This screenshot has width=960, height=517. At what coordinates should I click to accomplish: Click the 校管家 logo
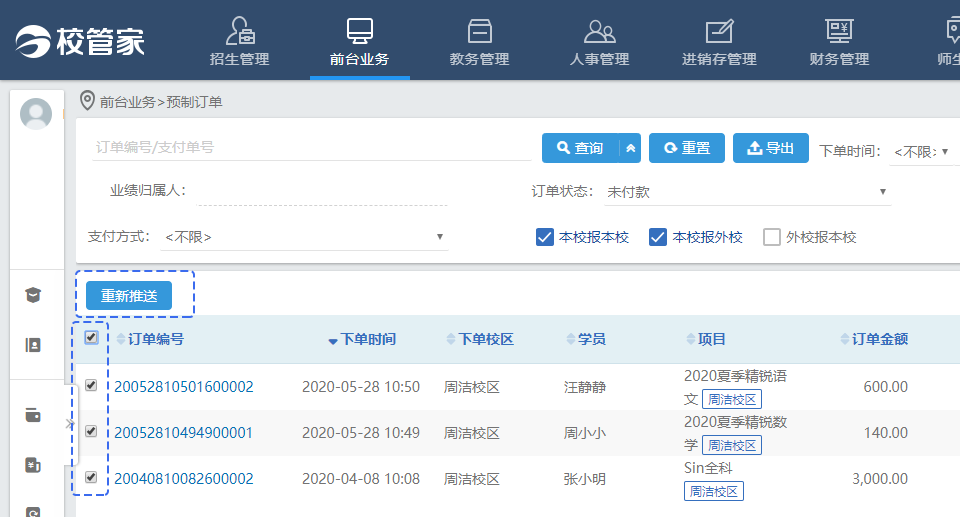click(x=80, y=41)
